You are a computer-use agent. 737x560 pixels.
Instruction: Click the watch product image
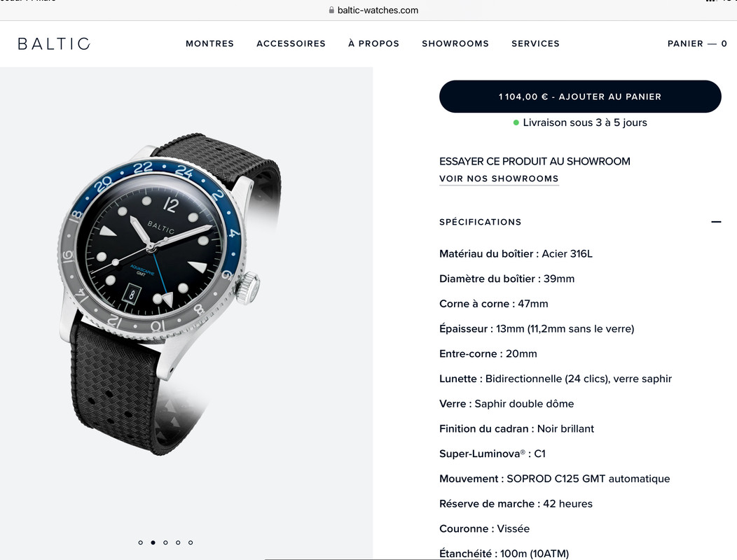(160, 295)
